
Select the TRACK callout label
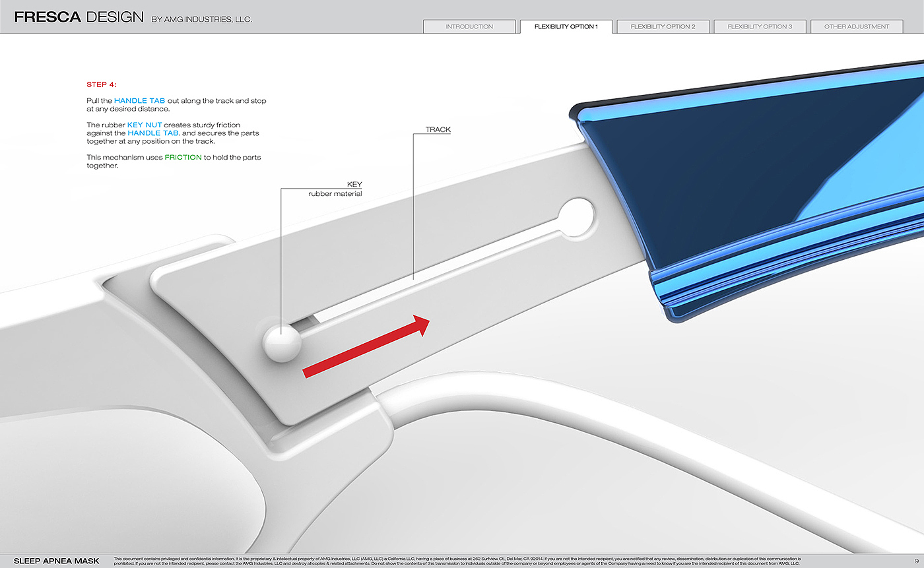[x=438, y=130]
